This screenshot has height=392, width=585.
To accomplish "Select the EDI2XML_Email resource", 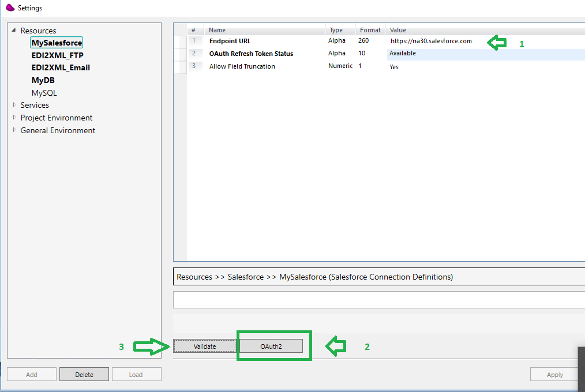I will tap(61, 67).
